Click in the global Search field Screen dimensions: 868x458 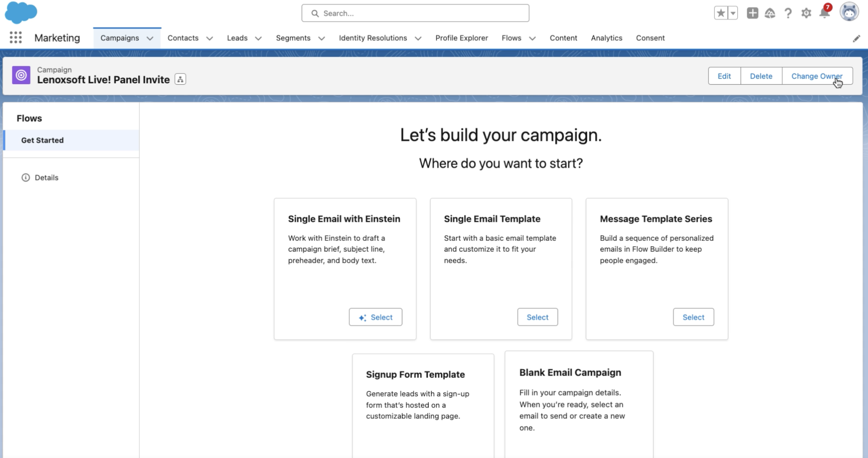[x=415, y=13]
